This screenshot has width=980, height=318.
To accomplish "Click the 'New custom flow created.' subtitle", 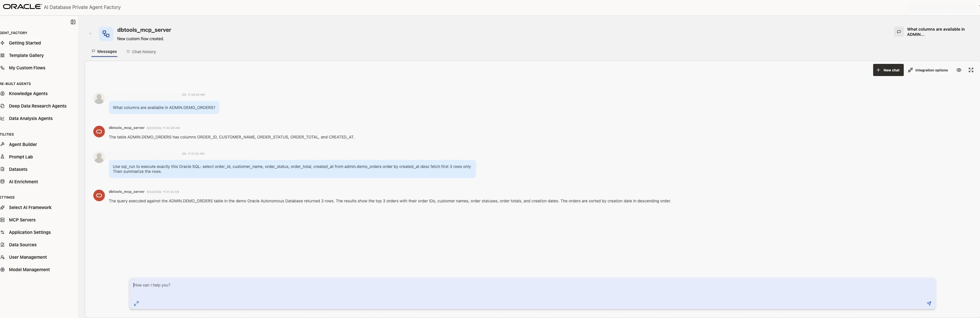I will (x=140, y=39).
